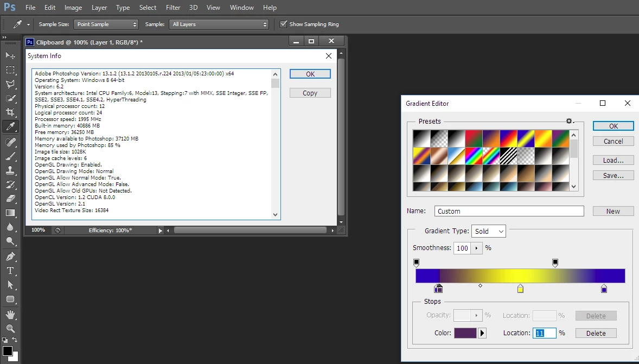The image size is (639, 364).
Task: Select the Spot Healing Brush tool
Action: [x=10, y=142]
